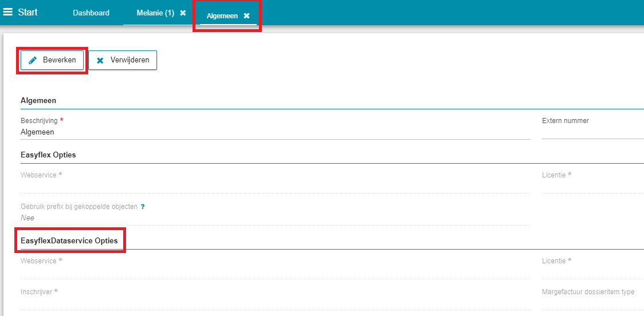Click the Start label in the header

point(28,12)
